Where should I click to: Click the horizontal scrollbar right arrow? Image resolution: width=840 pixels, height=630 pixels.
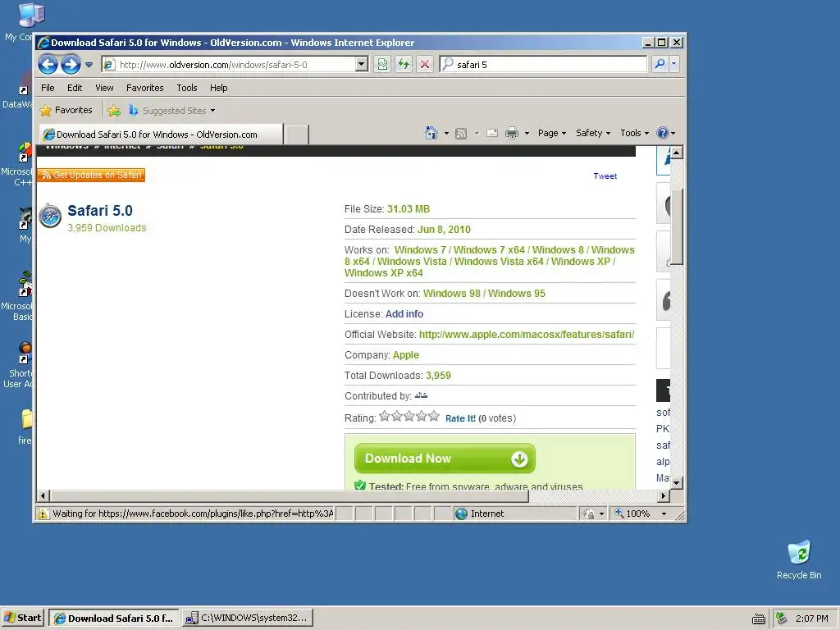coord(663,496)
